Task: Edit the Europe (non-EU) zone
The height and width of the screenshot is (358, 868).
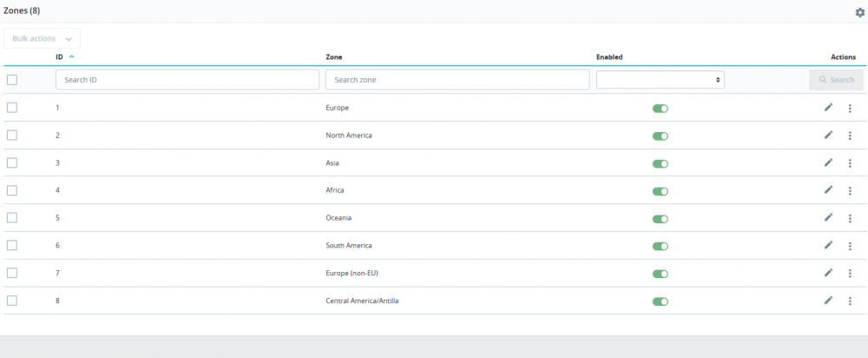Action: point(828,273)
